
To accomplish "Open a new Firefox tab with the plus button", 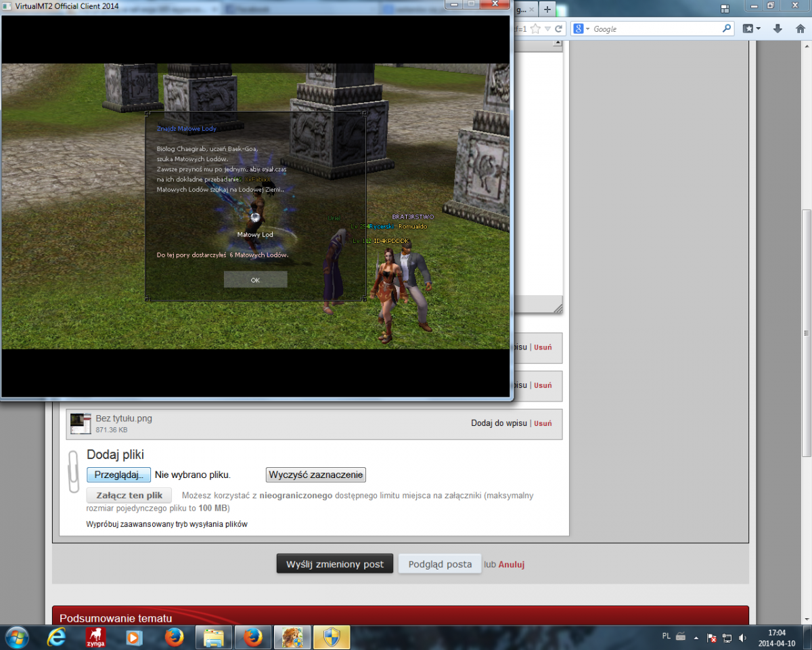I will click(x=547, y=9).
